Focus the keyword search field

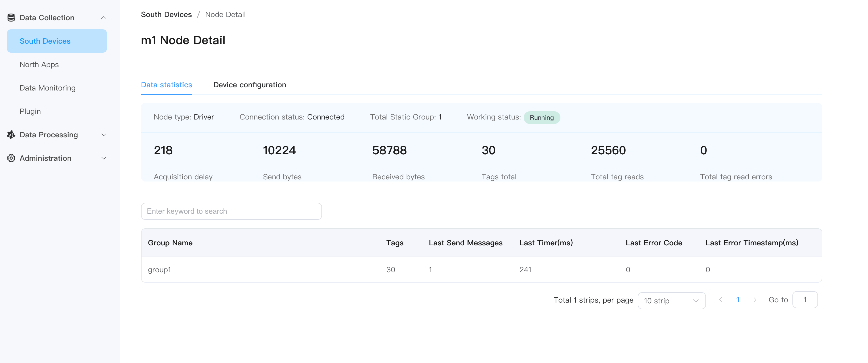click(231, 211)
